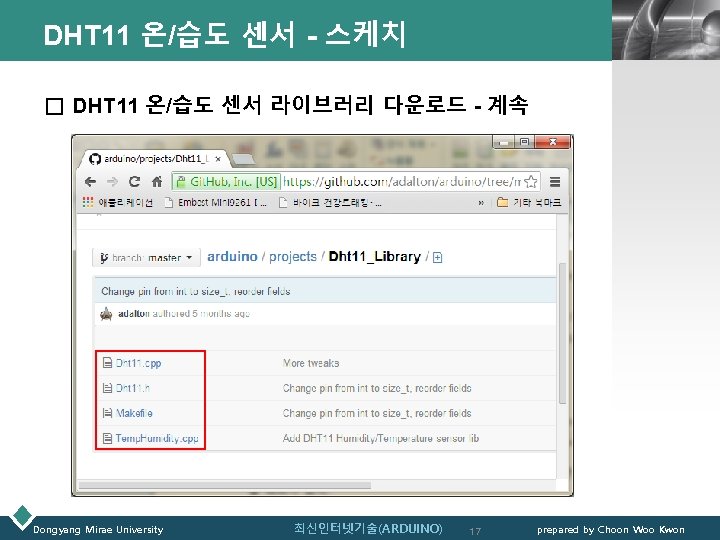
Task: Open the Dht11.cpp file
Action: click(x=138, y=363)
